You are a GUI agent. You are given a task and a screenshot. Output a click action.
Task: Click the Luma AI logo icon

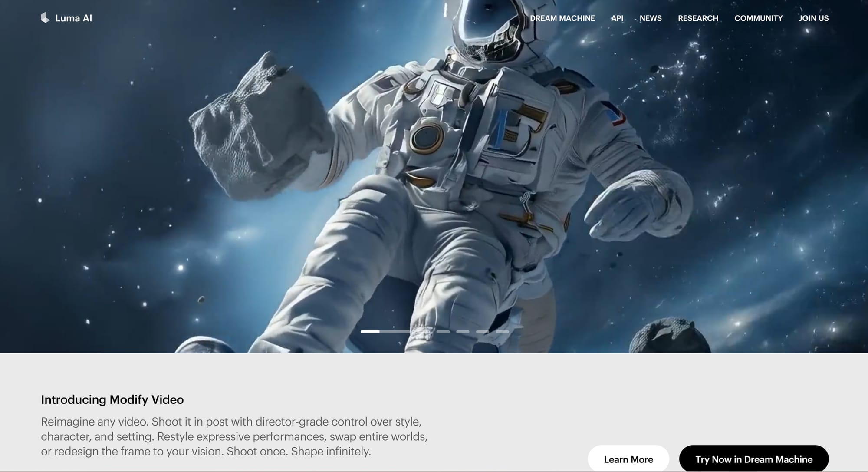45,18
